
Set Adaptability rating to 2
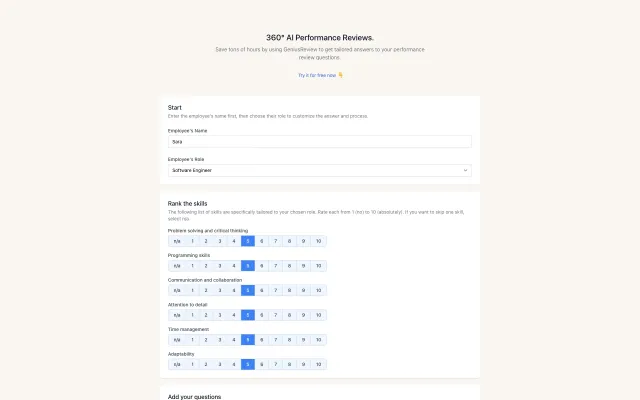(206, 364)
